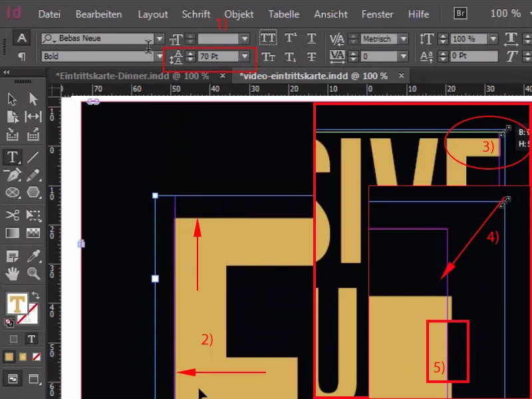Open the Objekt menu

[x=239, y=14]
